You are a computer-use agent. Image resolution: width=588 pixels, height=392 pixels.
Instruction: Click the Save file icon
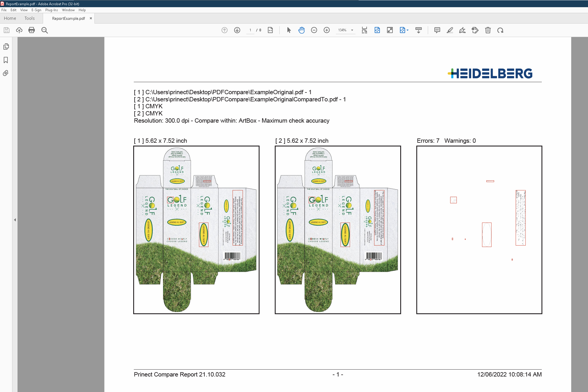pyautogui.click(x=7, y=30)
